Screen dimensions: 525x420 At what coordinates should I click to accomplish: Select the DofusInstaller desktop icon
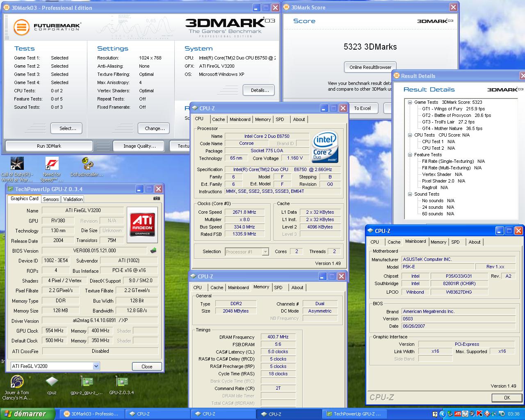pos(87,167)
